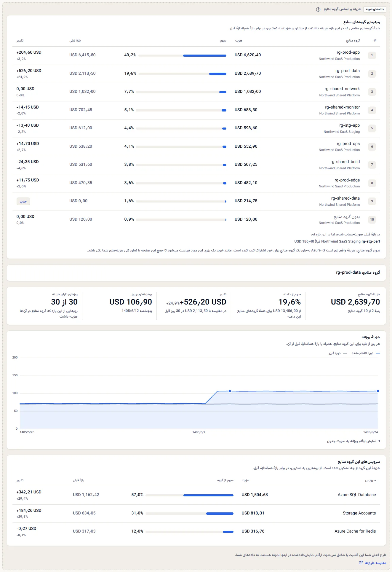The image size is (392, 572).
Task: Click the سرویس column header
Action: tap(370, 480)
